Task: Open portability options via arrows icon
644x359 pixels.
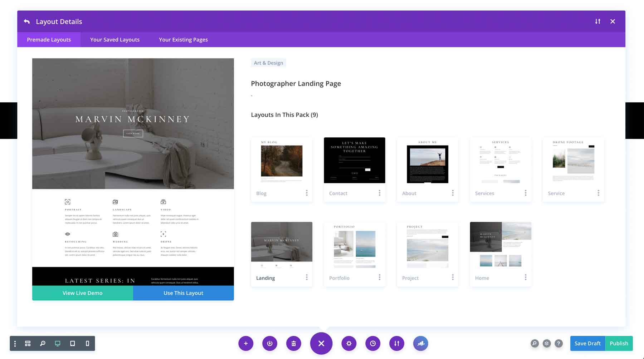Action: click(397, 343)
